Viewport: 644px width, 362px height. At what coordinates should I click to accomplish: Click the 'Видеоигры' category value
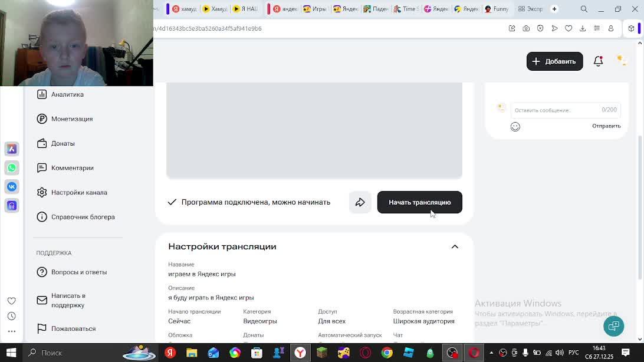click(260, 321)
